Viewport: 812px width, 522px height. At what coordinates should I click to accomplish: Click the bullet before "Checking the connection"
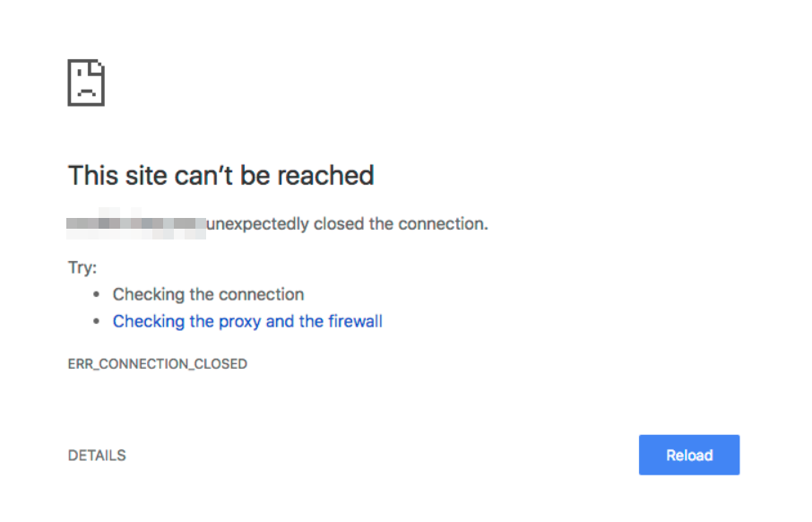[97, 294]
